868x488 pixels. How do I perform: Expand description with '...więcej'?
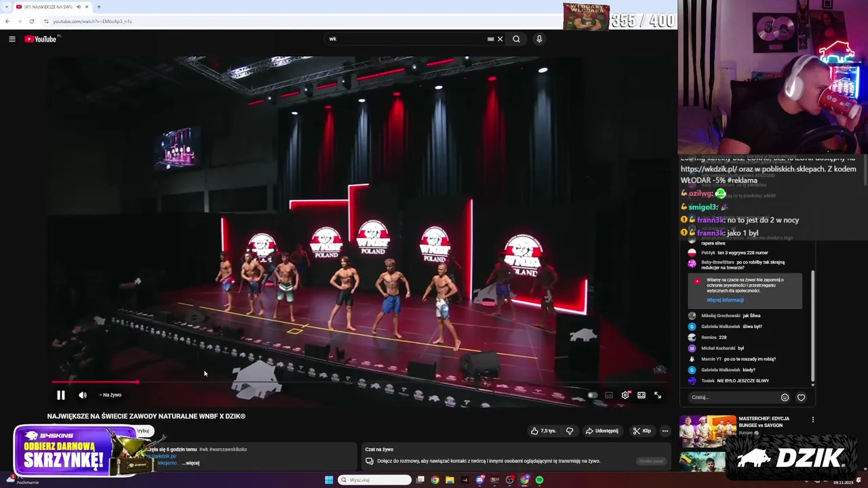(191, 464)
